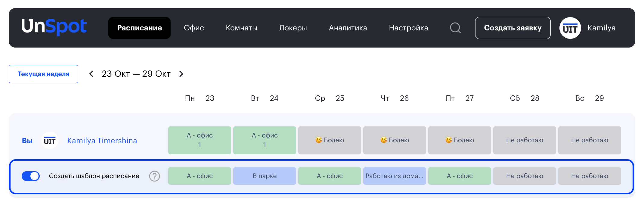Click template Monday А - офис cell
Viewport: 644px width, 207px height.
pos(200,176)
